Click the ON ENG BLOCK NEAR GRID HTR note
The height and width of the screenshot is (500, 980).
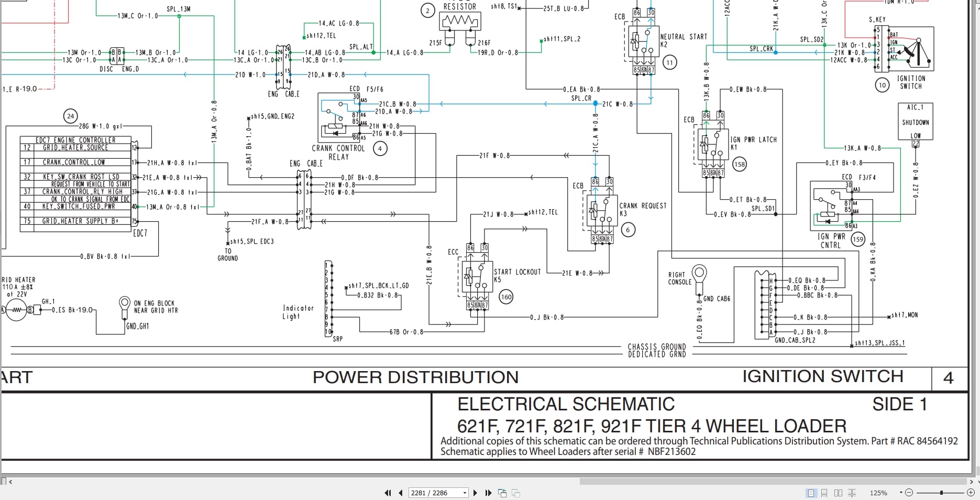156,307
